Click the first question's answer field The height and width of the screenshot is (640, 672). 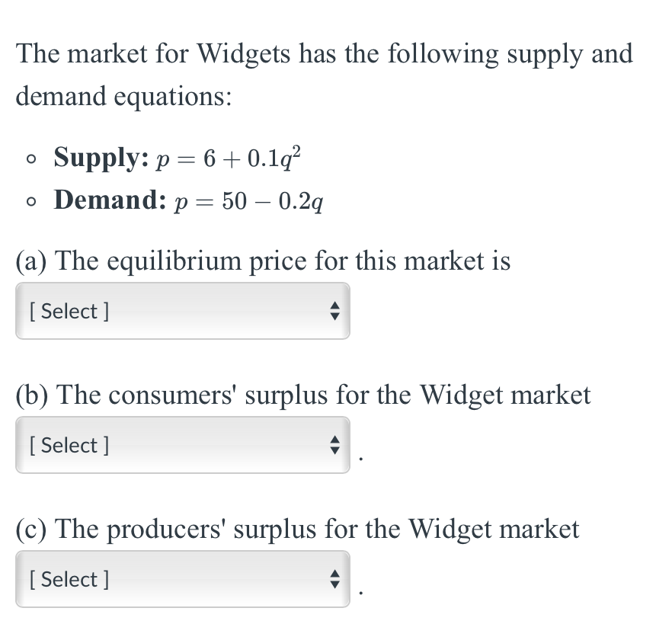point(183,310)
